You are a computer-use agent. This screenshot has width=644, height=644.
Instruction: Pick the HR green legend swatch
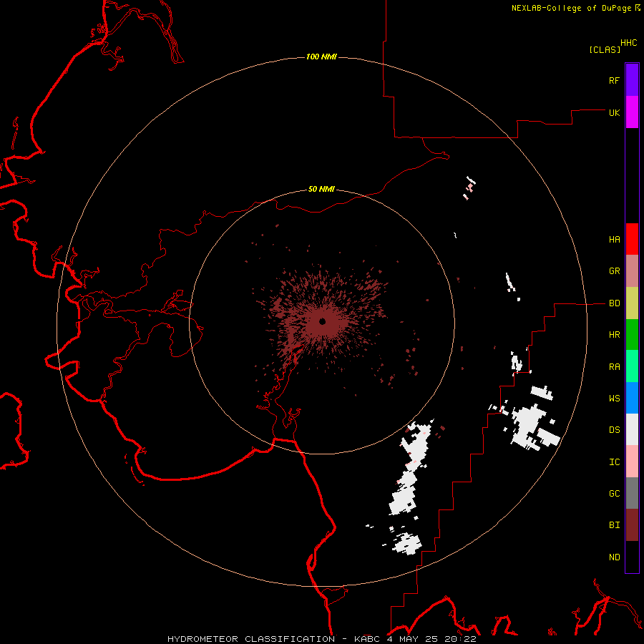632,335
